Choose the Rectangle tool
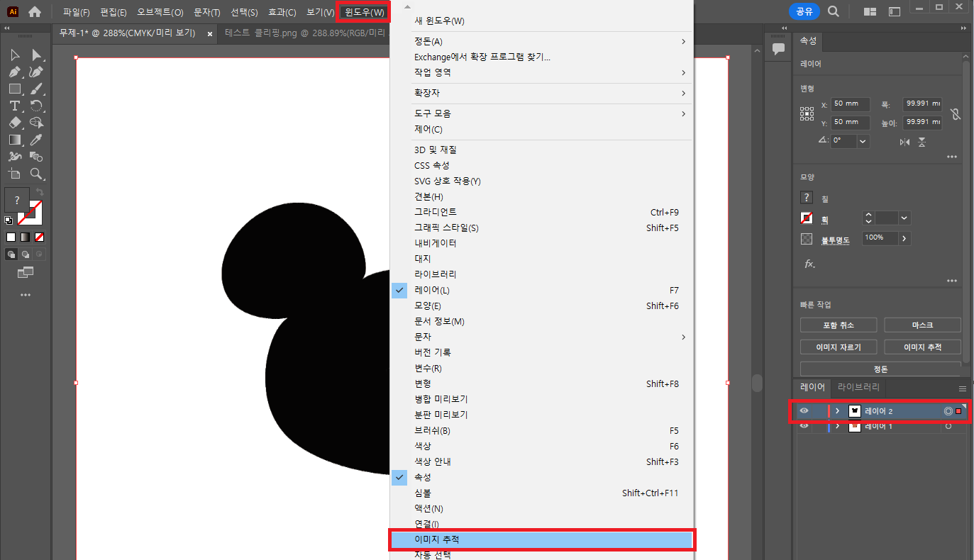Image resolution: width=974 pixels, height=560 pixels. click(x=14, y=89)
